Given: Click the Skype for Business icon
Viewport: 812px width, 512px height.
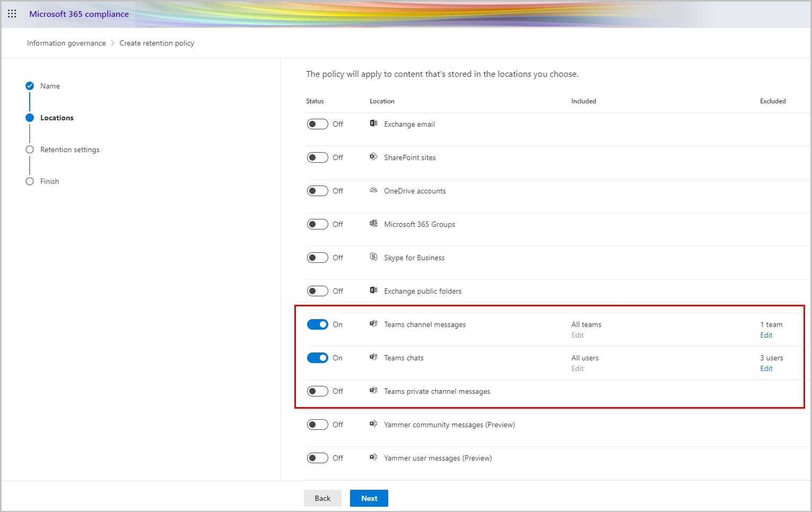Looking at the screenshot, I should tap(373, 257).
